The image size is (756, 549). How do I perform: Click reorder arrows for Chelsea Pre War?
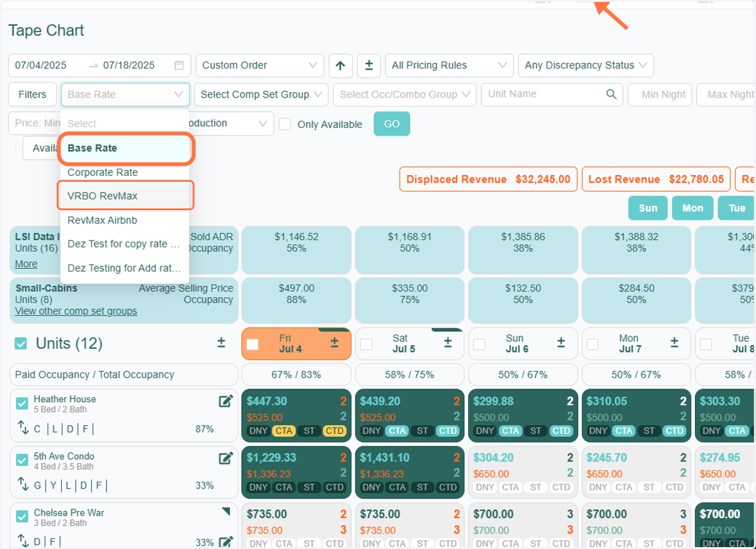(x=23, y=541)
